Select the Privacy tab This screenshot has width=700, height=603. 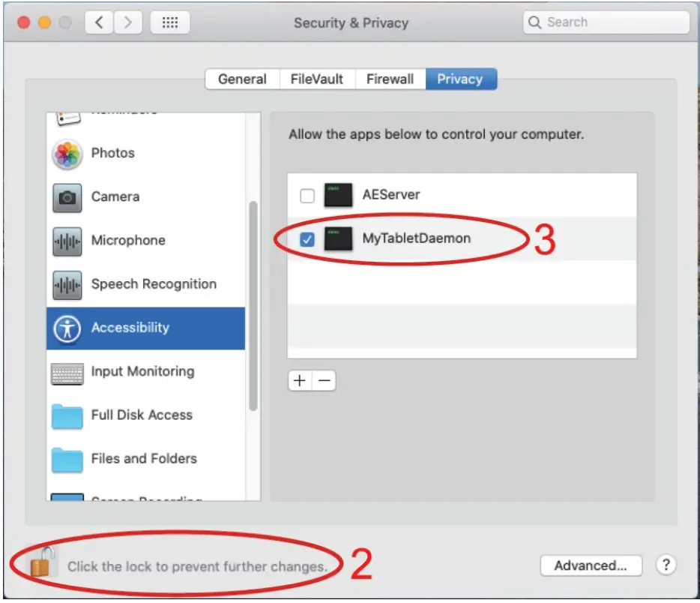click(x=460, y=79)
